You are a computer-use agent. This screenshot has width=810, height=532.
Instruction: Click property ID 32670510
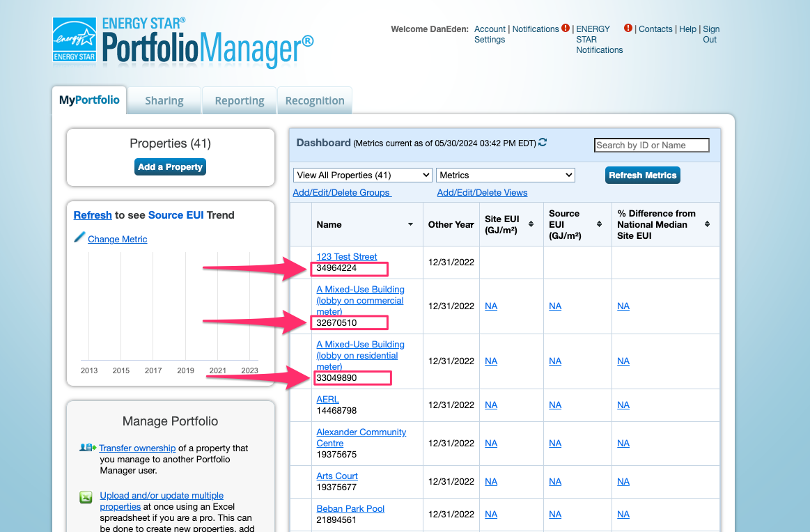(x=336, y=323)
